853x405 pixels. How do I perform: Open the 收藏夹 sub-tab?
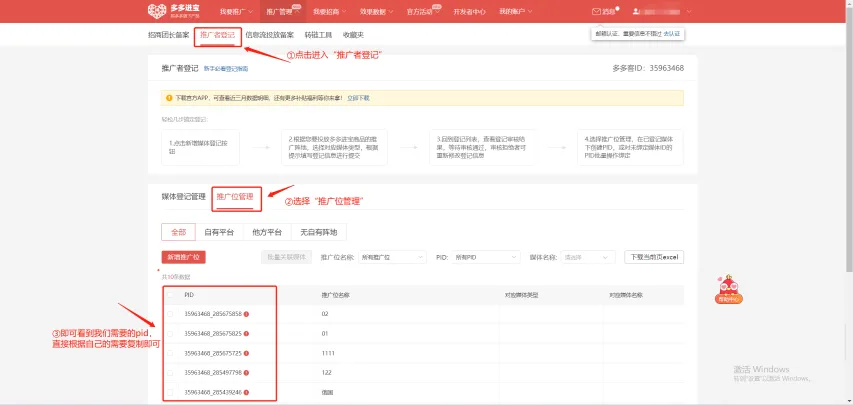(x=353, y=35)
